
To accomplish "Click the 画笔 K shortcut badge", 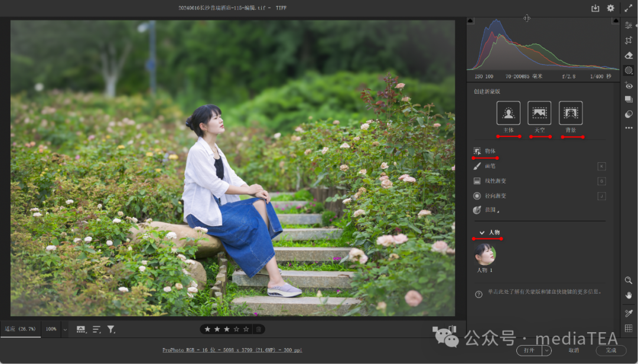I will click(x=601, y=166).
